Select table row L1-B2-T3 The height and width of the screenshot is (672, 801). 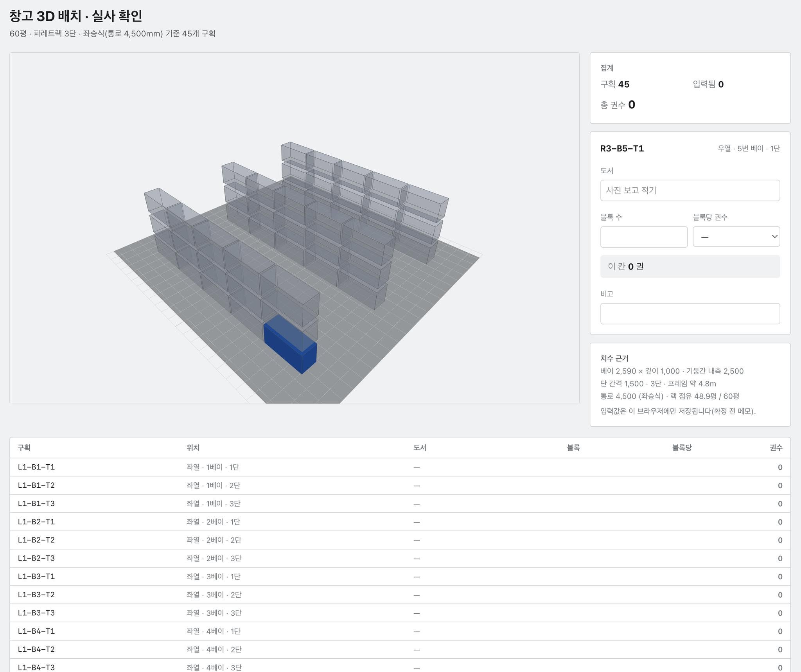tap(400, 558)
